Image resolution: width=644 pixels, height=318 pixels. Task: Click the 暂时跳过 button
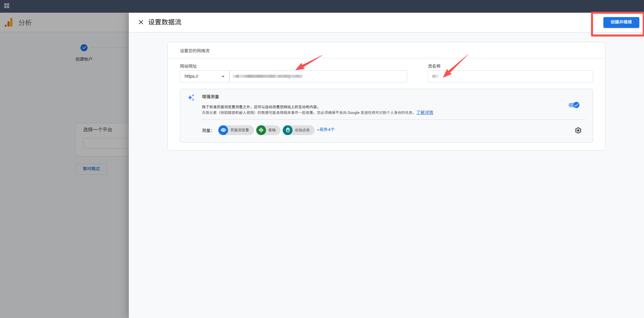point(91,169)
